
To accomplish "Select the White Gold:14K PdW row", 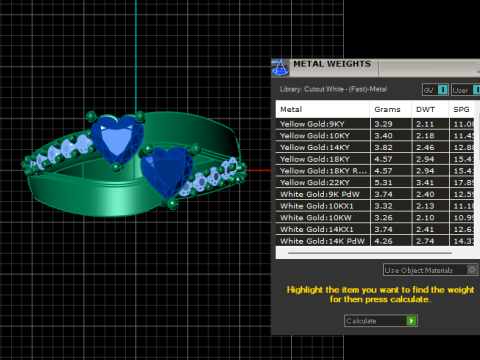I will [x=375, y=241].
